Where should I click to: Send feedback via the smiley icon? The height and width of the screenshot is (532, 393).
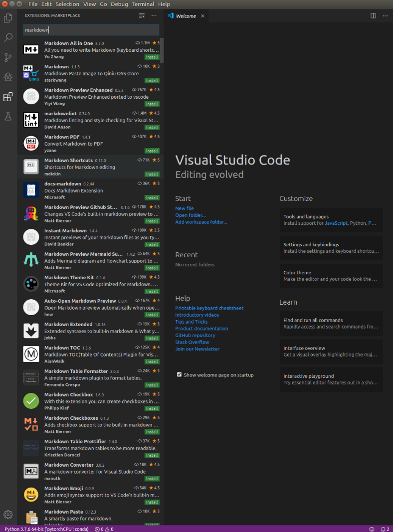(372, 529)
